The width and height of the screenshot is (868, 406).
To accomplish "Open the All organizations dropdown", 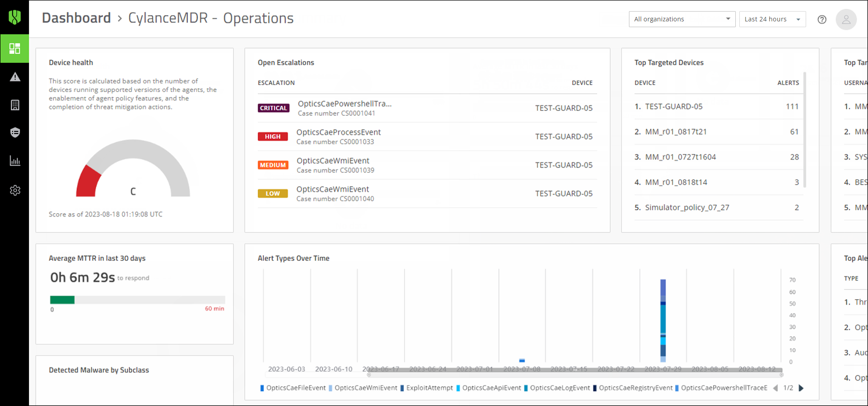I will [x=682, y=19].
